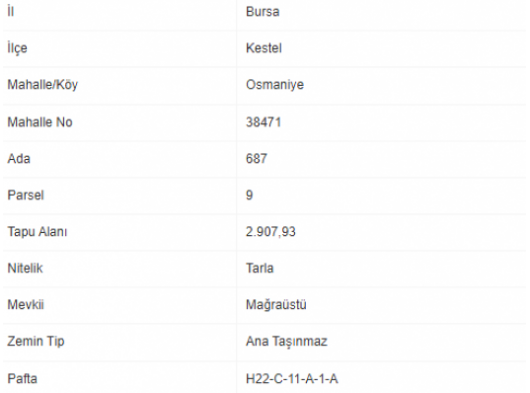The height and width of the screenshot is (393, 530).
Task: Click the Kestel district value
Action: pyautogui.click(x=264, y=48)
